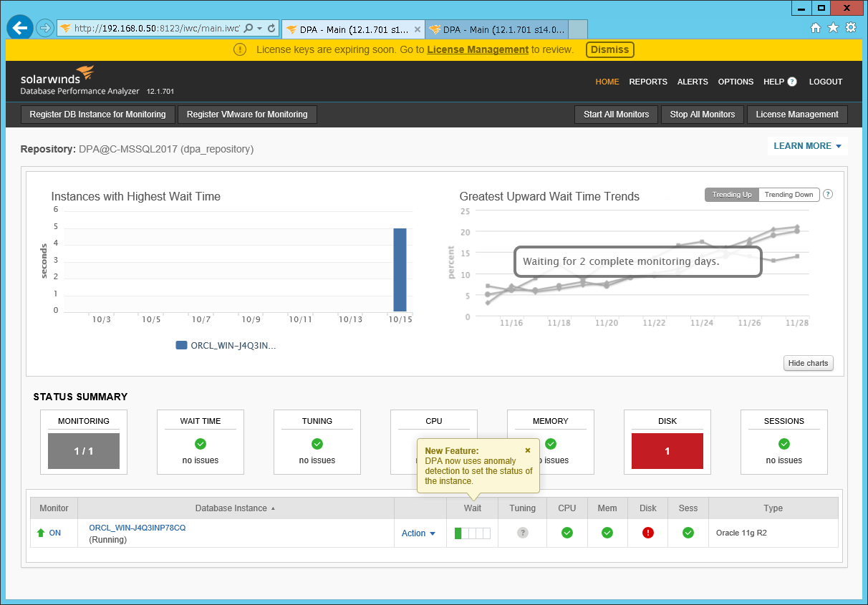The width and height of the screenshot is (868, 605).
Task: Click the browser favorites star icon
Action: tap(833, 29)
